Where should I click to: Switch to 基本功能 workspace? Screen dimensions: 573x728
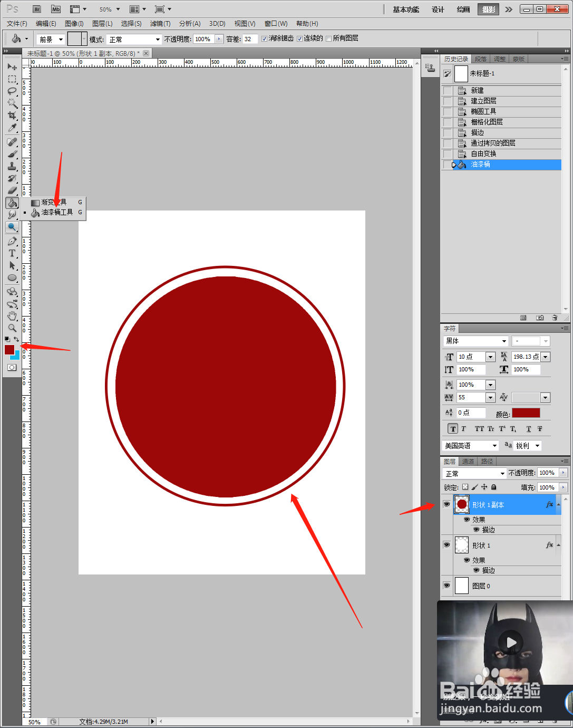[406, 9]
